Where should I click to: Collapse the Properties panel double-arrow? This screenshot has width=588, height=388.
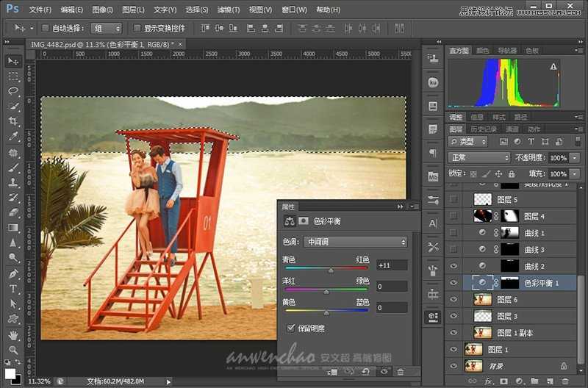(x=401, y=206)
